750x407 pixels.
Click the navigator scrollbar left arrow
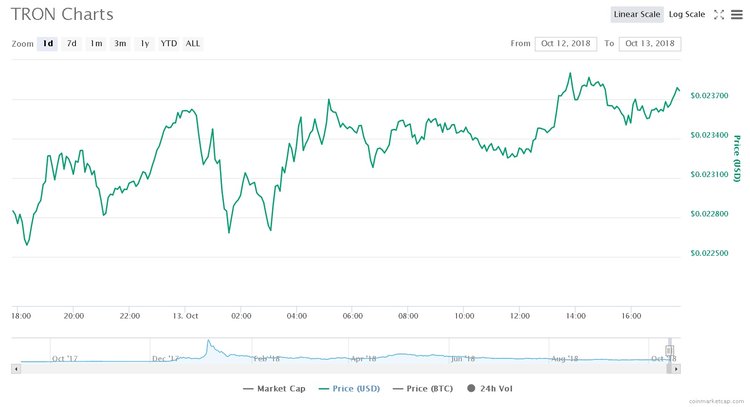[x=15, y=368]
